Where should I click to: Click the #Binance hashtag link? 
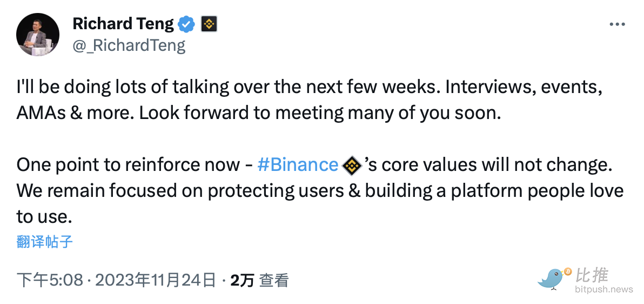pos(298,164)
